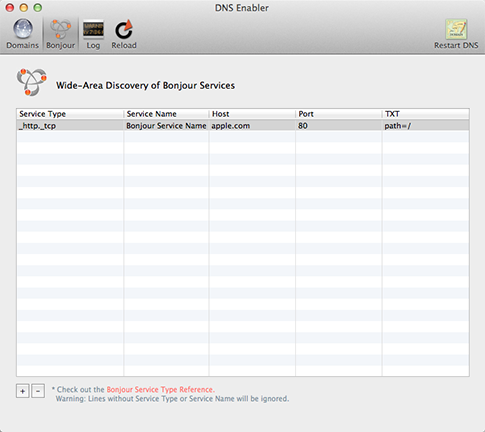Click the Bonjour logo beside the heading
The width and height of the screenshot is (485, 432).
pyautogui.click(x=32, y=82)
